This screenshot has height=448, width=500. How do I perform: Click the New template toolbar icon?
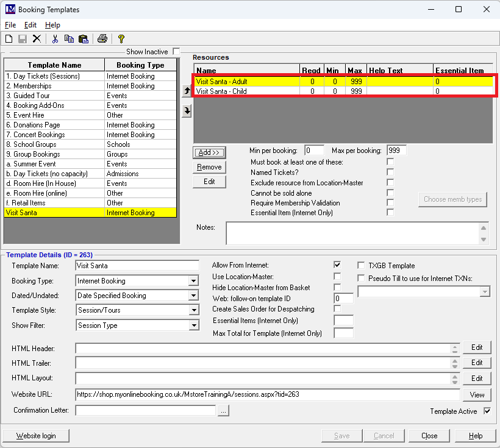9,39
